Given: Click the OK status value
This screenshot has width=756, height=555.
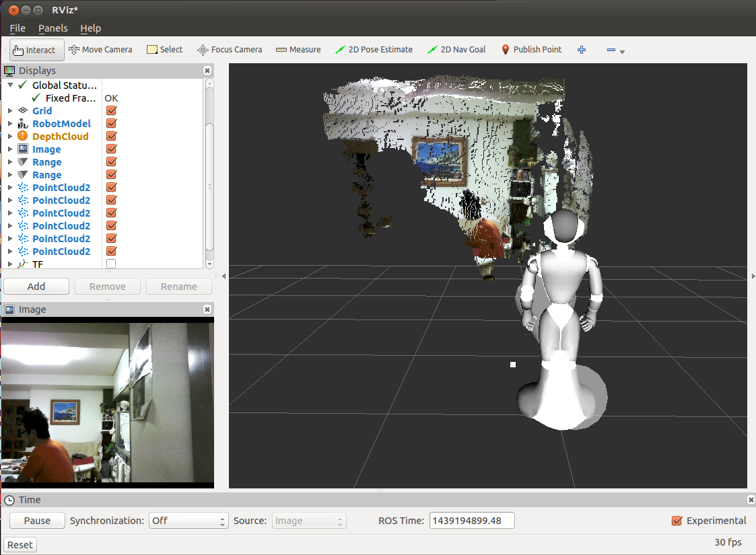Looking at the screenshot, I should click(x=111, y=98).
